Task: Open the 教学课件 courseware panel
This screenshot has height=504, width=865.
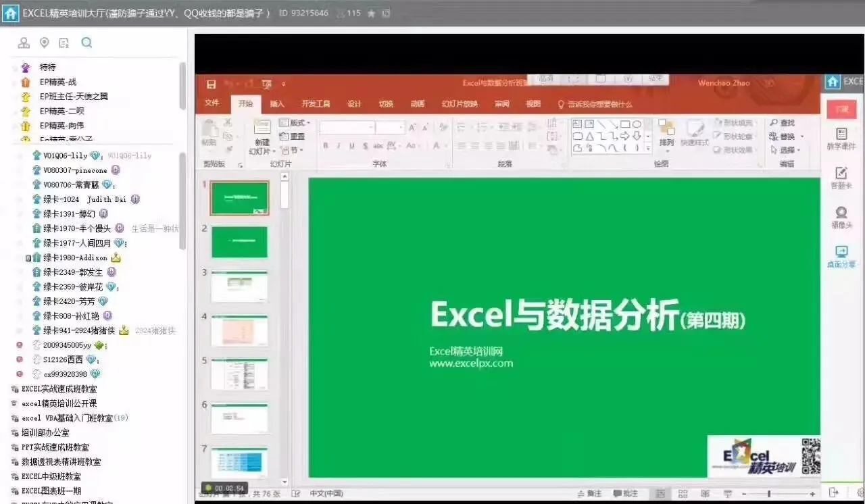Action: coord(841,139)
